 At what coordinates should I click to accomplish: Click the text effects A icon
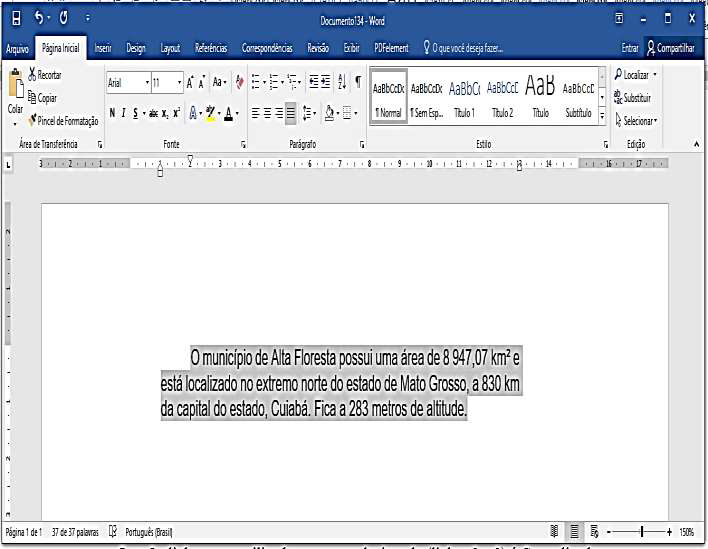193,113
